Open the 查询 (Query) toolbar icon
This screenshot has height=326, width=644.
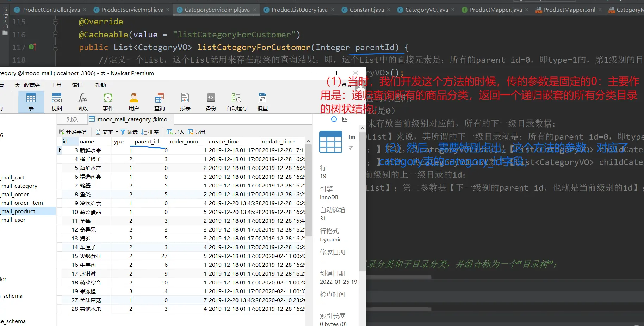pos(160,101)
